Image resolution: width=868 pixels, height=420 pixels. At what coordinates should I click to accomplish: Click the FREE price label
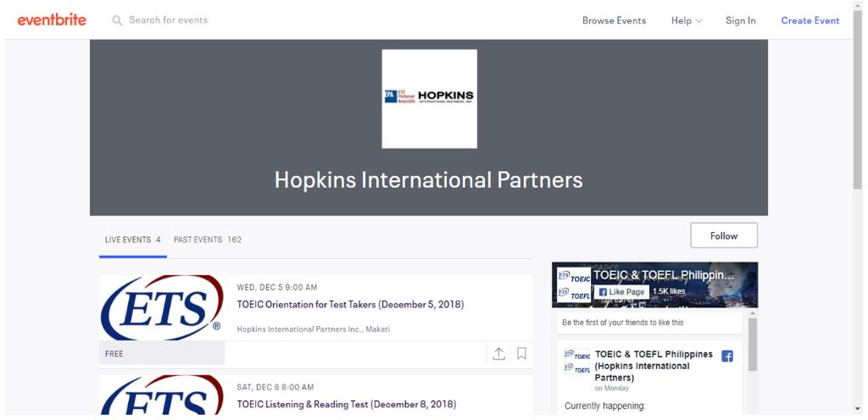(x=114, y=354)
